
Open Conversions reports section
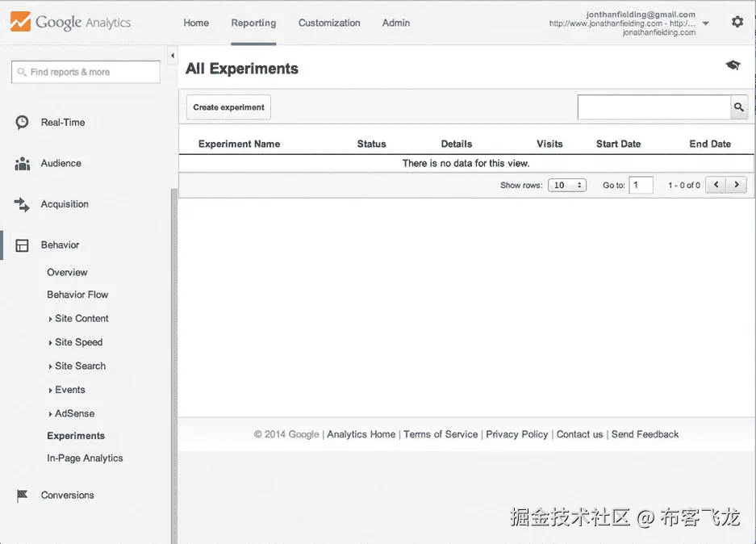point(68,496)
